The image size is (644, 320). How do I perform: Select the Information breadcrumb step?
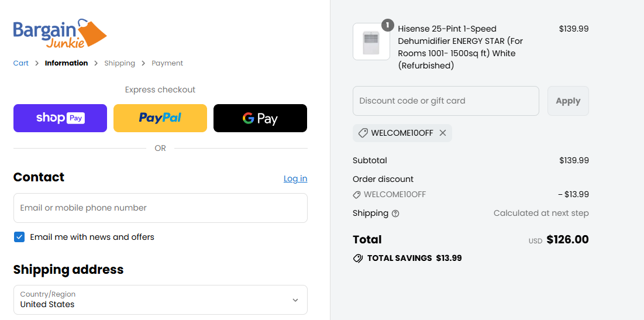[66, 63]
